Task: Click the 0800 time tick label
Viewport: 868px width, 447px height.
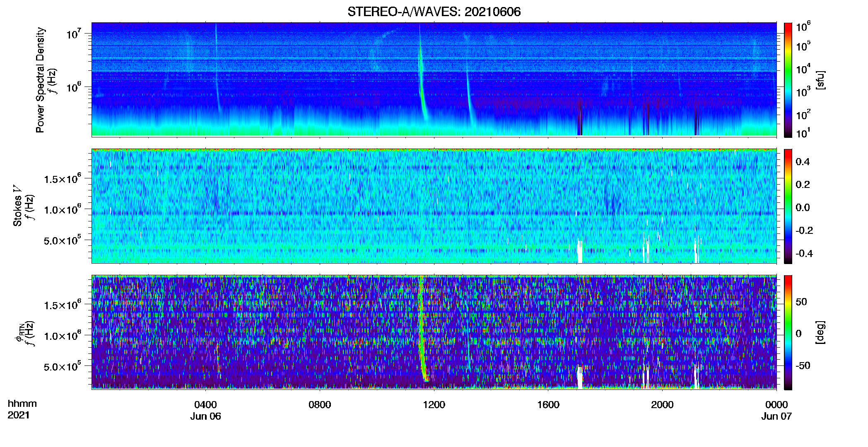Action: (x=320, y=405)
